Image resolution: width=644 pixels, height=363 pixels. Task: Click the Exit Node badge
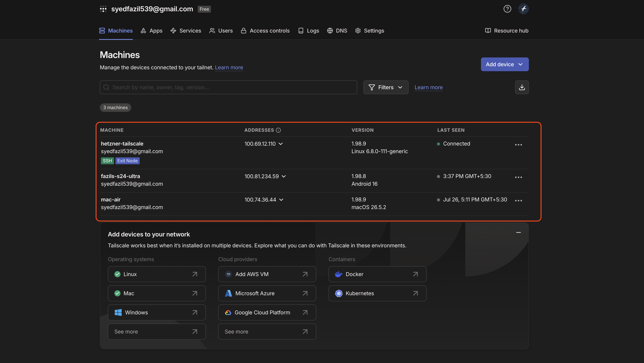point(128,161)
